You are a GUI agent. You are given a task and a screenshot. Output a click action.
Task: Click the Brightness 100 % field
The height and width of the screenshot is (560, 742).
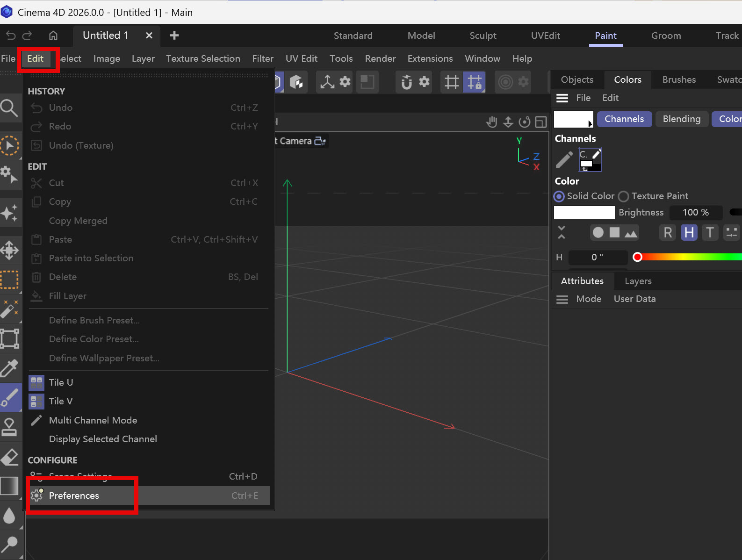695,213
